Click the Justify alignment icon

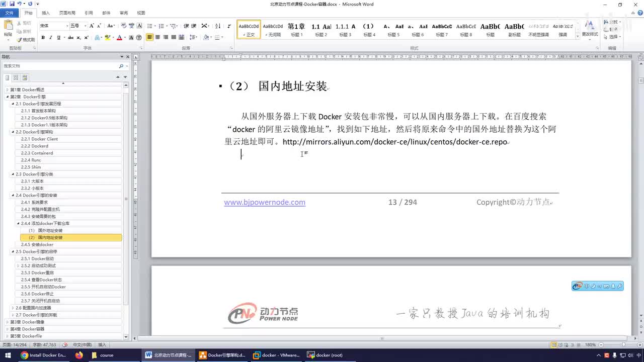coord(174,38)
